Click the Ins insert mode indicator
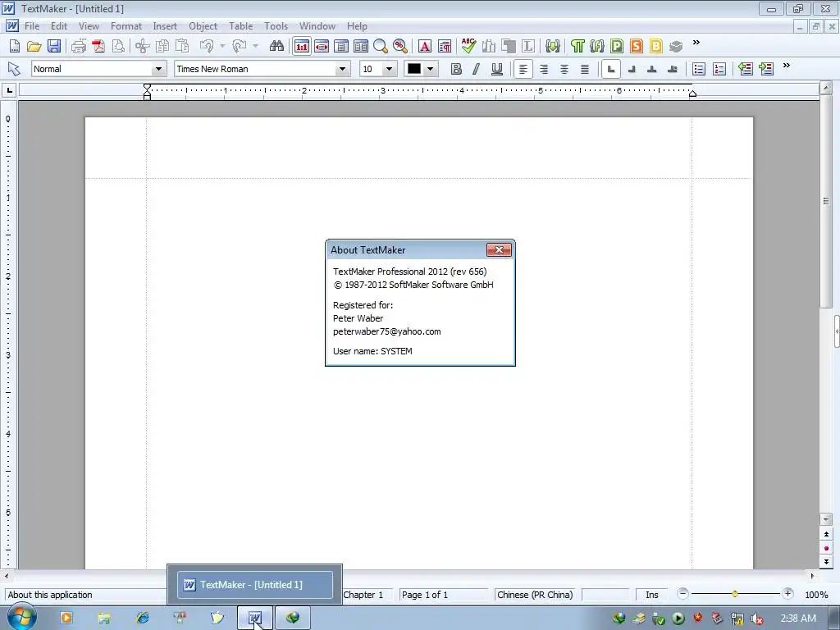This screenshot has height=630, width=840. pos(651,595)
